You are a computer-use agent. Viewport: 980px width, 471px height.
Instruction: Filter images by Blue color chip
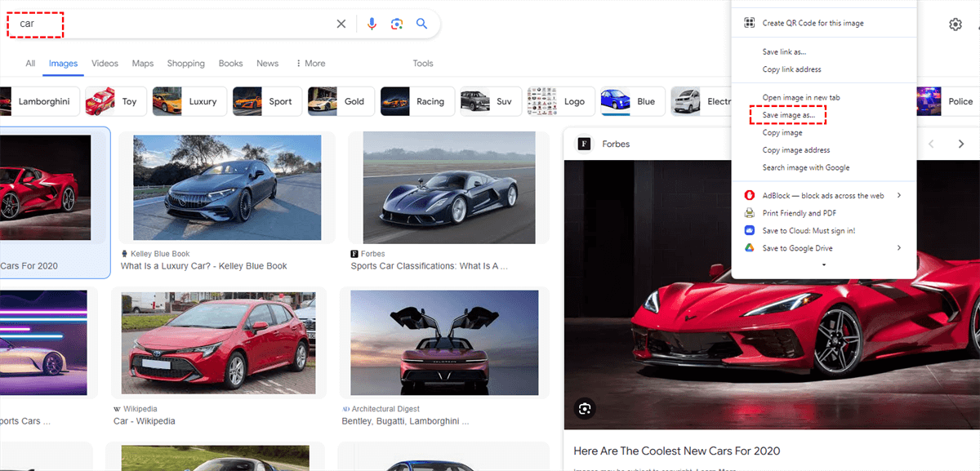[630, 102]
